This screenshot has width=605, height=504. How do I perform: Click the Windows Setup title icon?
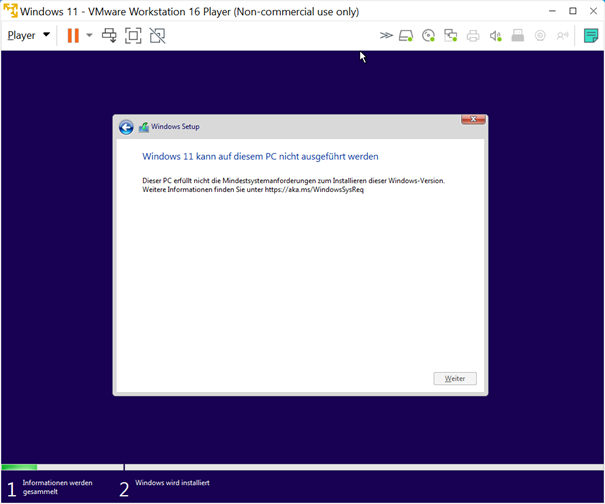[144, 127]
